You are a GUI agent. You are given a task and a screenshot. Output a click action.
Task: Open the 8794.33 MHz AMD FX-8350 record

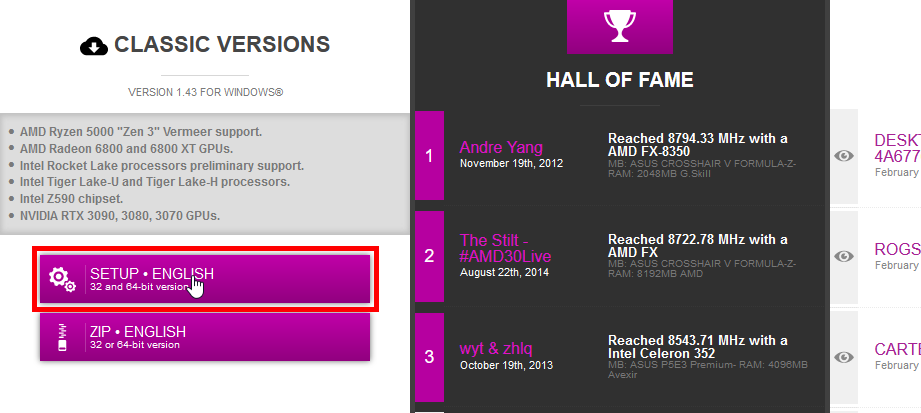click(x=698, y=145)
